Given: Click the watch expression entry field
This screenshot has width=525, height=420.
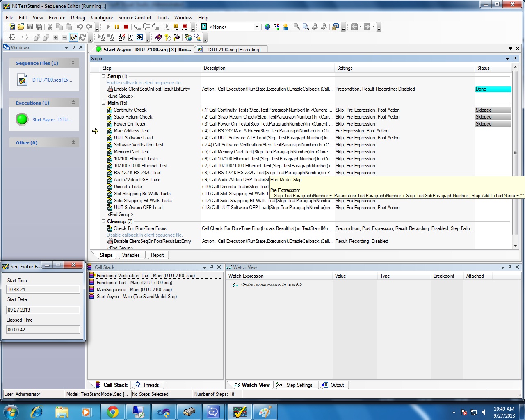Looking at the screenshot, I should (x=271, y=285).
